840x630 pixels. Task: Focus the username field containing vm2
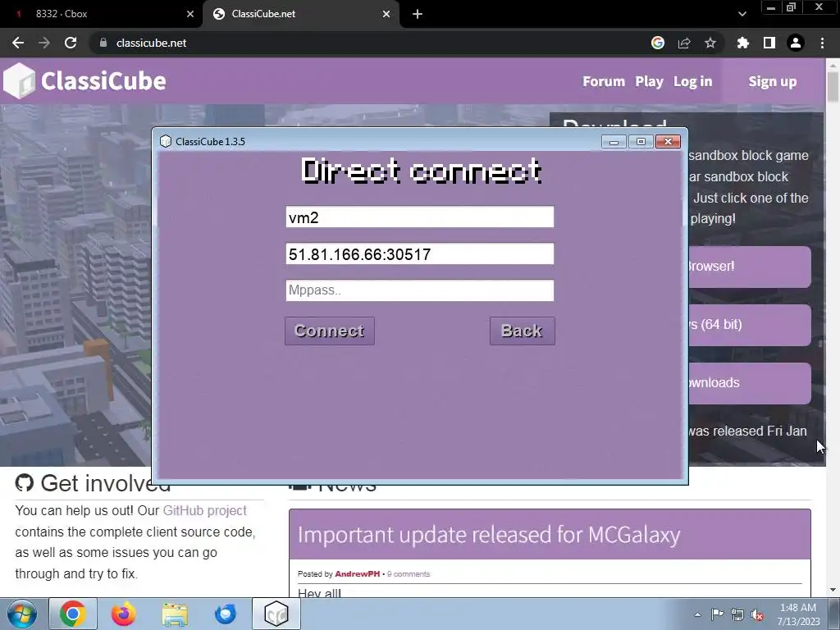pos(419,217)
